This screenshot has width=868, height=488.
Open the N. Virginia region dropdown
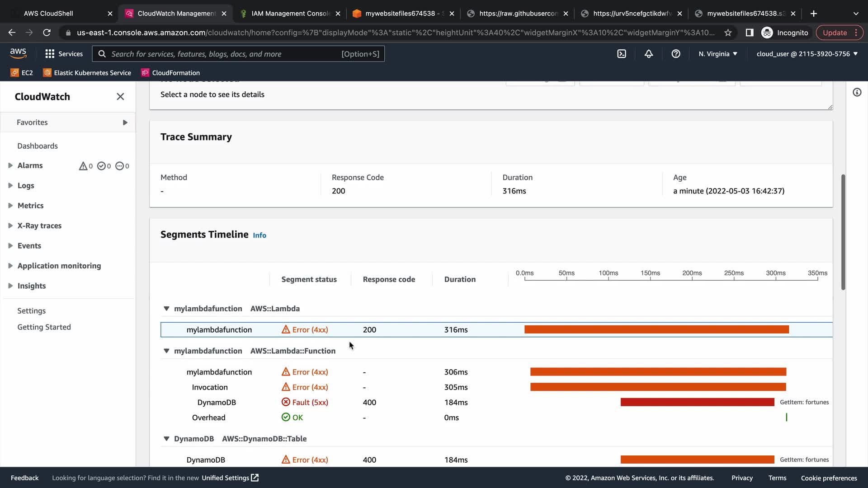click(x=717, y=54)
